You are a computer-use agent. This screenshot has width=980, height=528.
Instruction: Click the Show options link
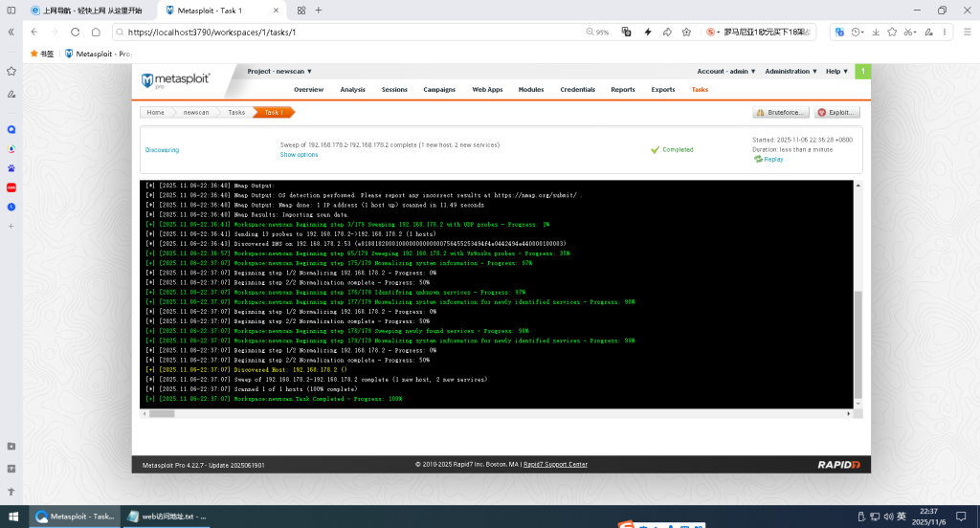[299, 155]
